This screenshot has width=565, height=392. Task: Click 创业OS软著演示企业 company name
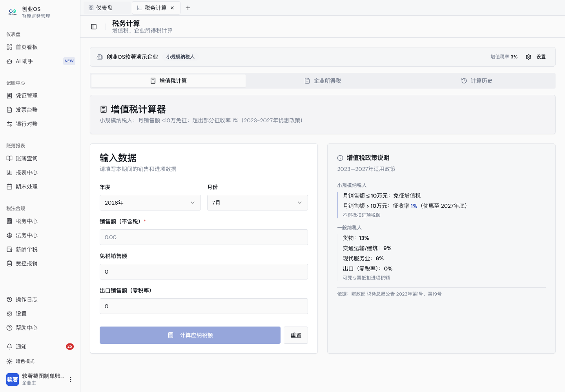click(132, 57)
